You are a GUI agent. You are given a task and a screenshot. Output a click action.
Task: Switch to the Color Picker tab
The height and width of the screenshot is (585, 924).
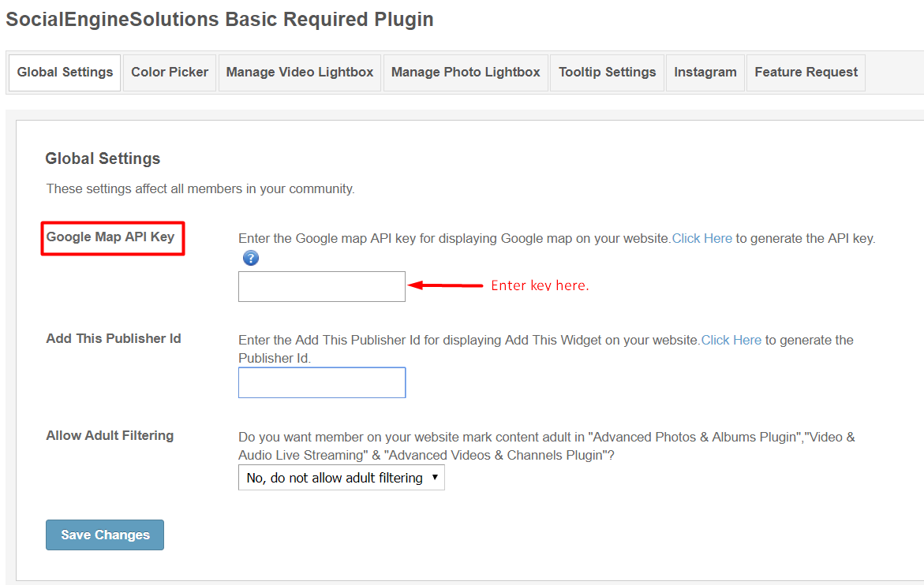pos(170,73)
